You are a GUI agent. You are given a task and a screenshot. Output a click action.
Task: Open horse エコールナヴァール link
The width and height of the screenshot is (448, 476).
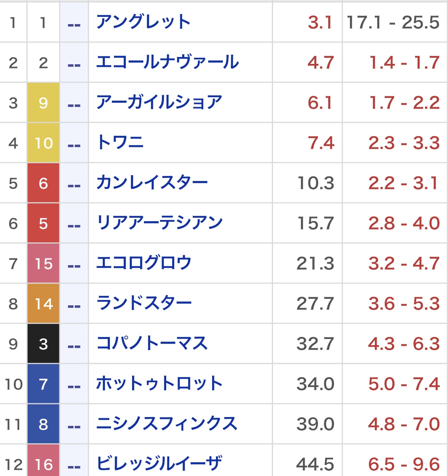168,62
